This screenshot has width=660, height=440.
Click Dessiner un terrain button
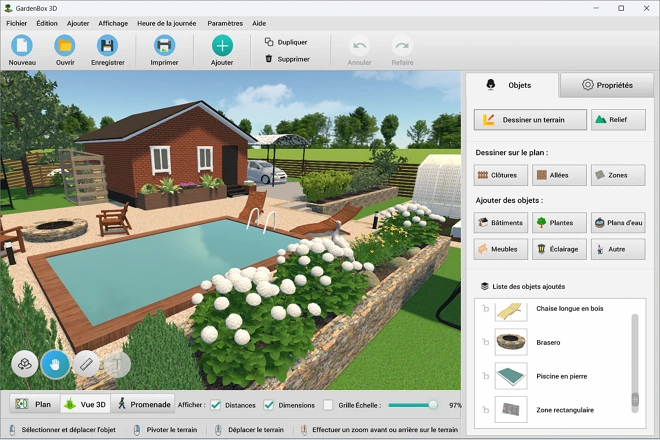(x=530, y=120)
